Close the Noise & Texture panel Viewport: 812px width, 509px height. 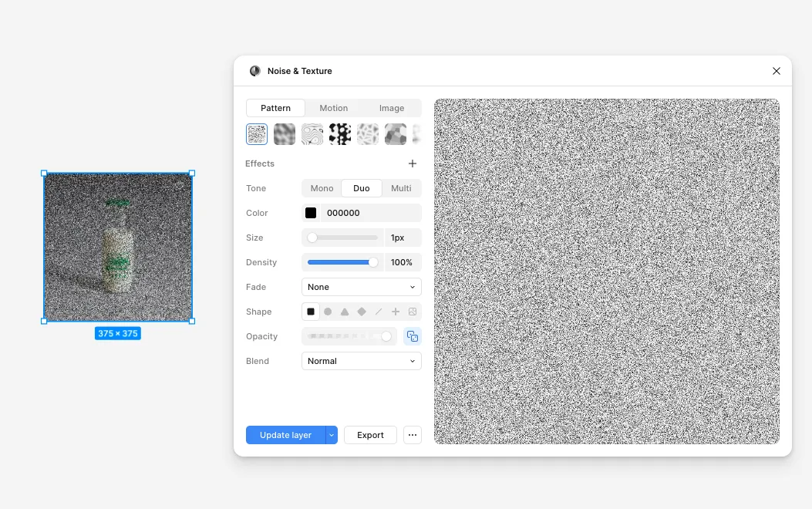(777, 71)
